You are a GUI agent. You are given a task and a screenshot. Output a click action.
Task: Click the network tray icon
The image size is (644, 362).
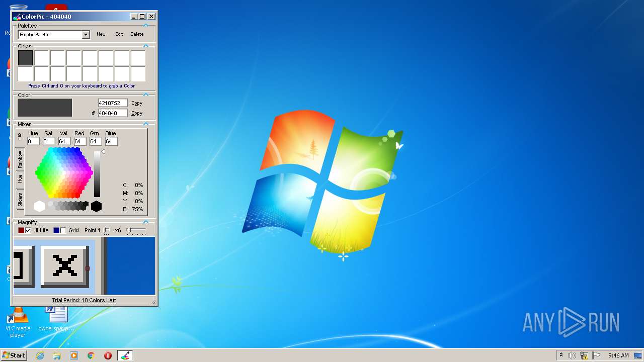coord(584,355)
